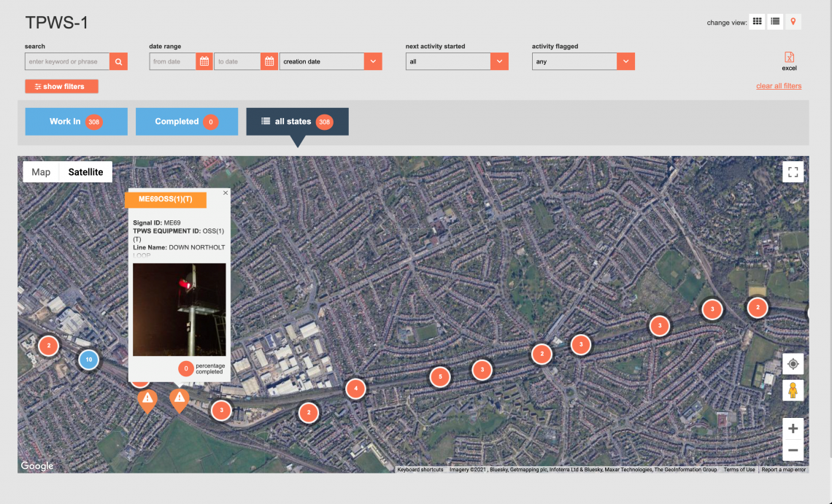This screenshot has width=832, height=504.
Task: Switch map to Satellite view
Action: click(86, 172)
